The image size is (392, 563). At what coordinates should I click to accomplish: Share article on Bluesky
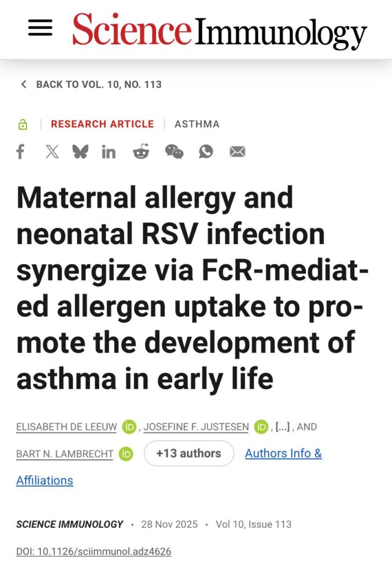click(x=80, y=152)
